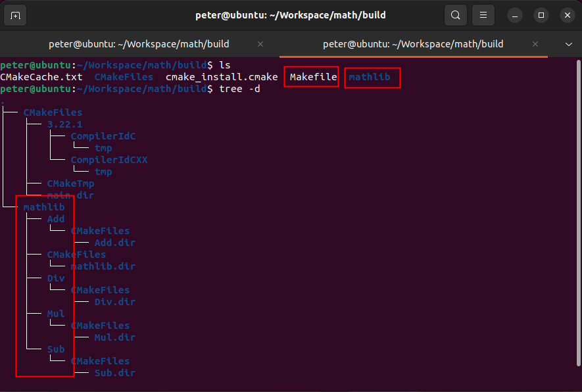The width and height of the screenshot is (582, 392).
Task: Click Makefile in ls output
Action: click(313, 77)
